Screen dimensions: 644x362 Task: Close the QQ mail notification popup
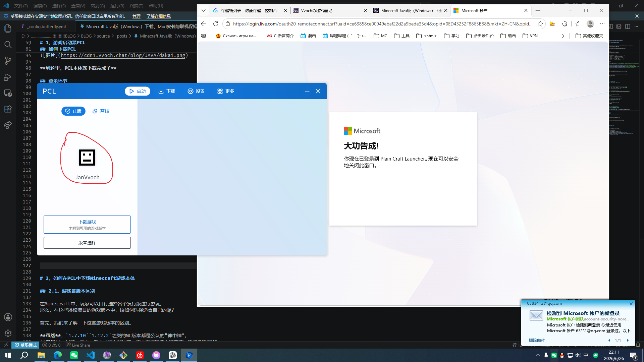631,304
